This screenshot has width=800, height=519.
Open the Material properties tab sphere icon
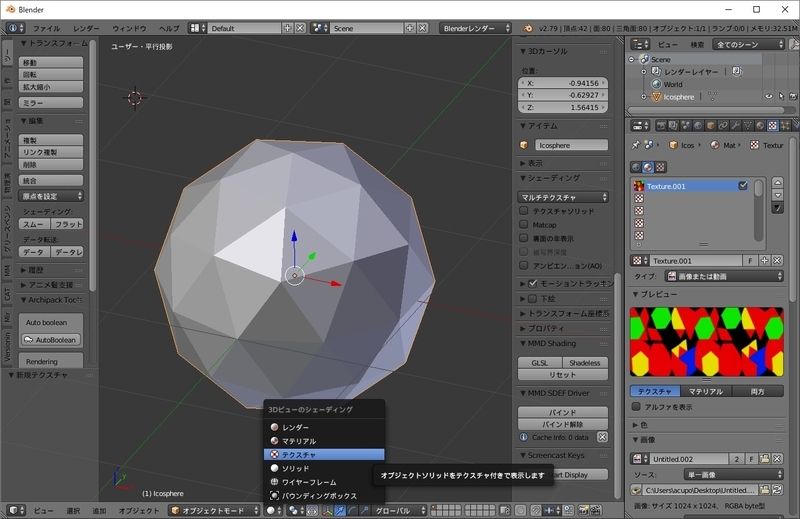pos(760,126)
